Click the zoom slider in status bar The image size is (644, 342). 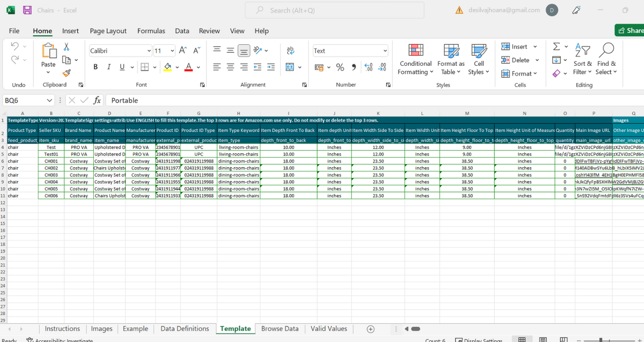[601, 340]
